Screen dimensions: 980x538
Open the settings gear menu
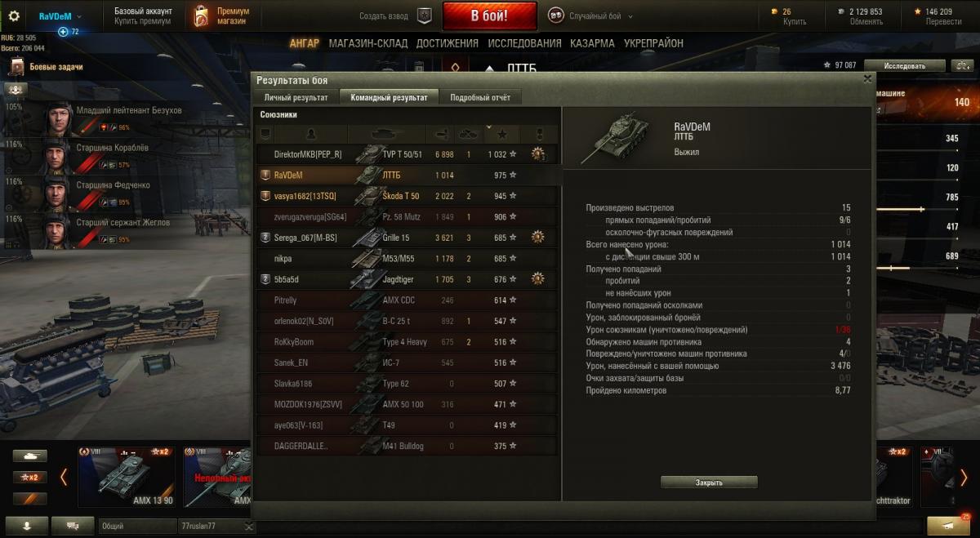pyautogui.click(x=14, y=16)
